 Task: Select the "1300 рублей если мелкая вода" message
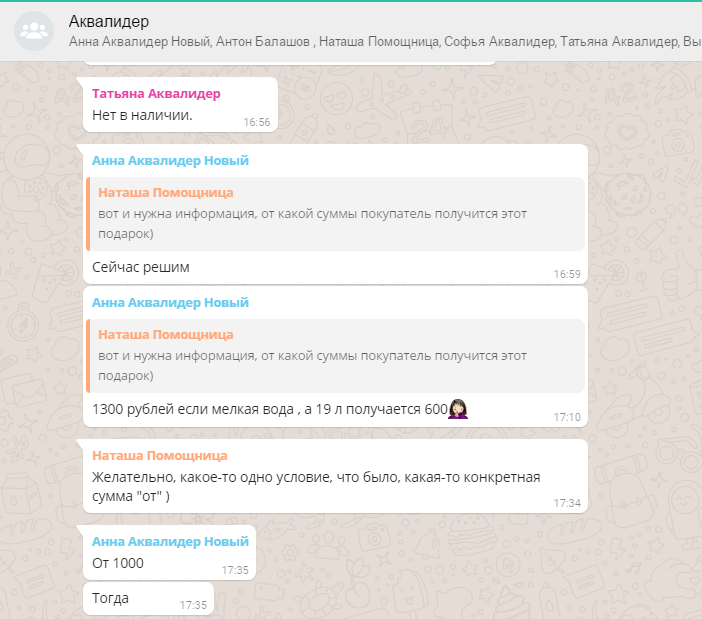[x=270, y=409]
